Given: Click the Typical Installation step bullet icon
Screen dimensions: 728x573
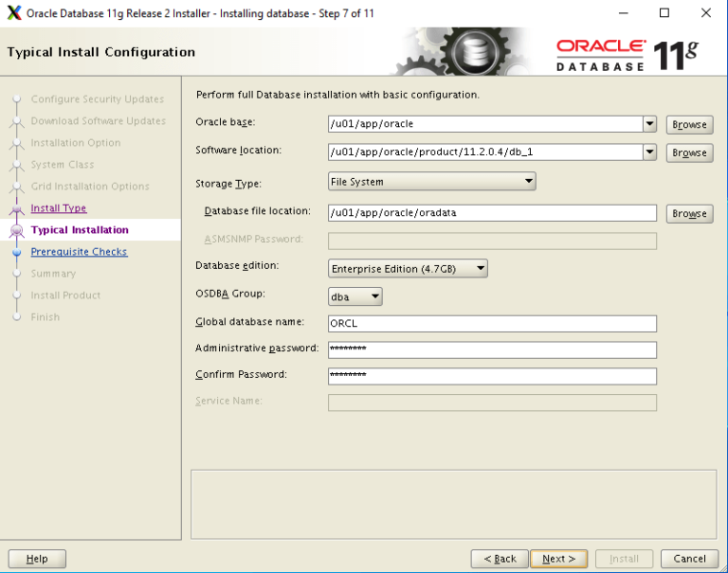Looking at the screenshot, I should (x=17, y=230).
